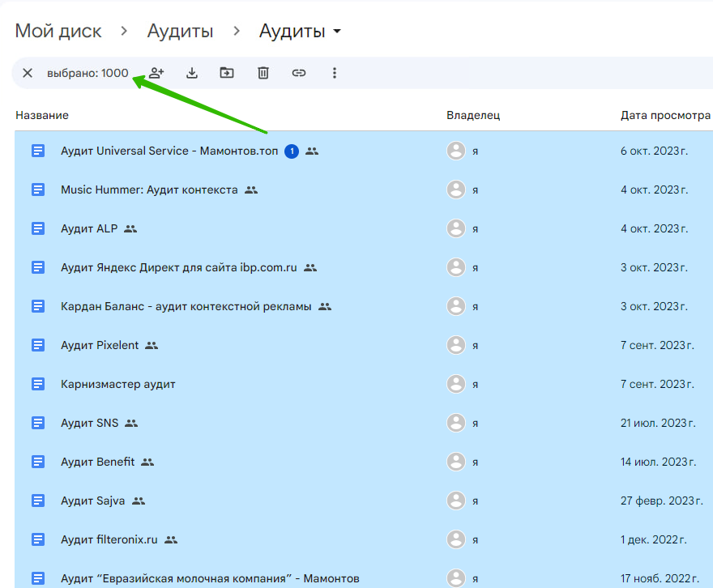Download the selected files

[x=192, y=73]
